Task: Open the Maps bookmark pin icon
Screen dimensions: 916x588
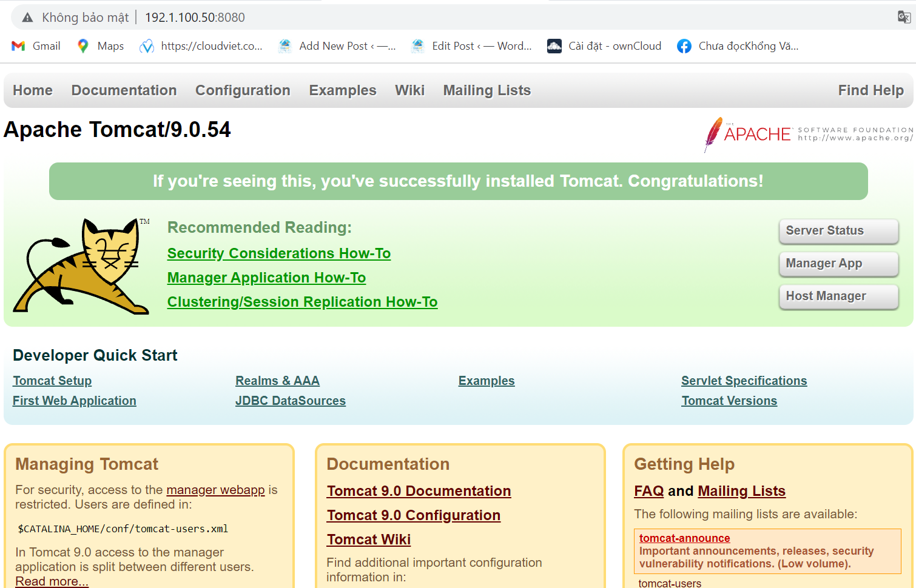Action: 83,46
